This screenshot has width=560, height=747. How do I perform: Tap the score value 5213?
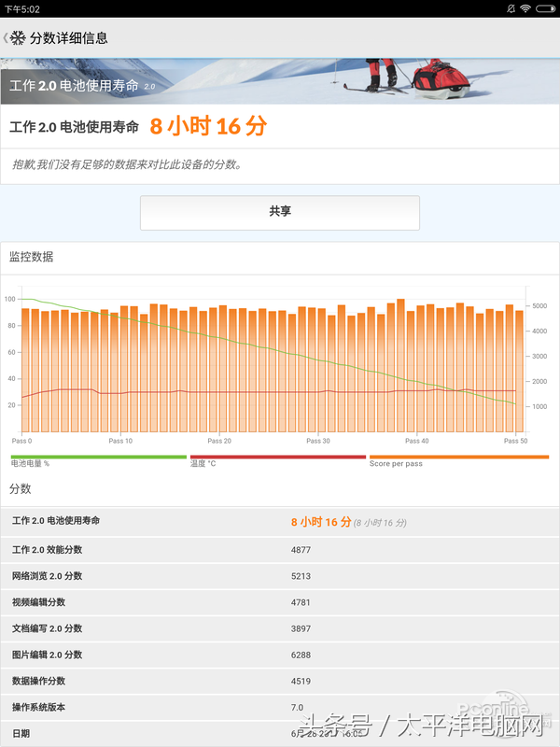coord(301,576)
